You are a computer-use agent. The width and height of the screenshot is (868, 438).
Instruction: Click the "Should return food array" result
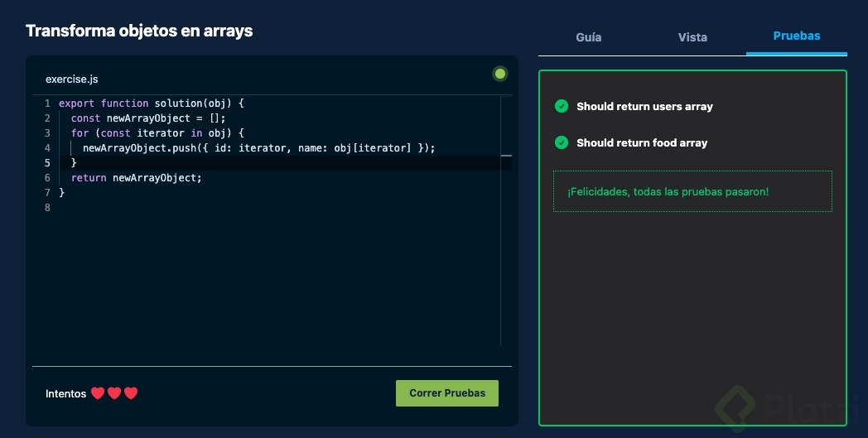pyautogui.click(x=642, y=143)
